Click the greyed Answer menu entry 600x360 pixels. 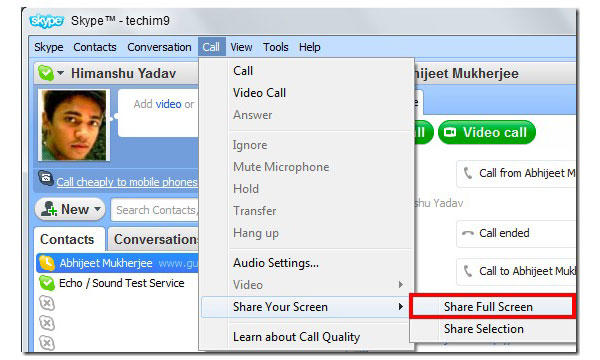tap(306, 115)
